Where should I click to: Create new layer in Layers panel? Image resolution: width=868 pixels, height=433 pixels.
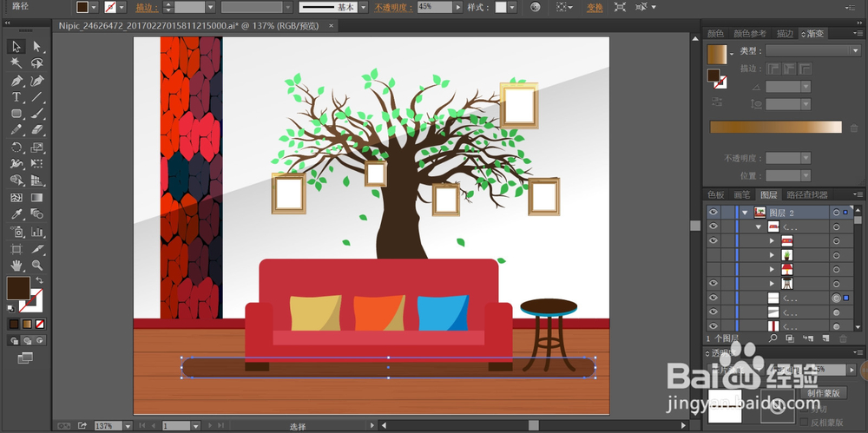pos(825,338)
